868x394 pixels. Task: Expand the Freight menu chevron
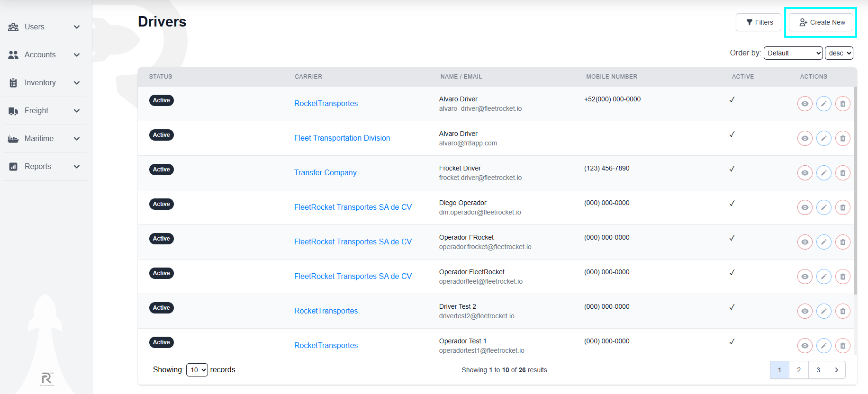[77, 111]
